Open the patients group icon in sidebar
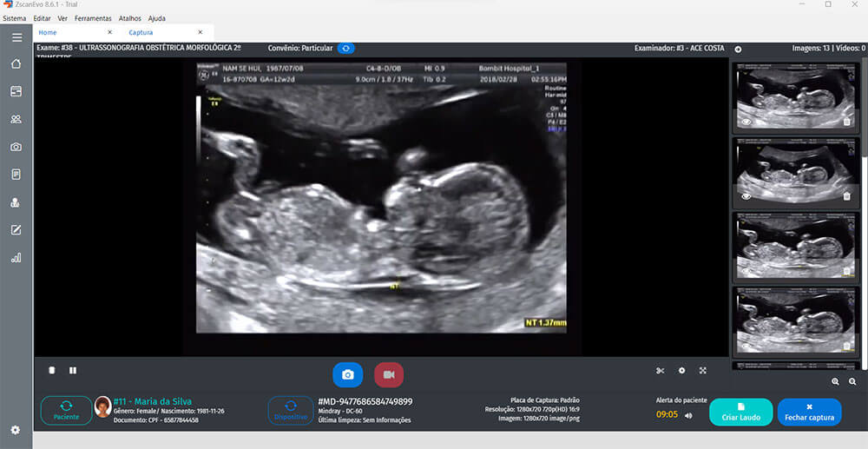The width and height of the screenshot is (868, 449). pos(16,119)
